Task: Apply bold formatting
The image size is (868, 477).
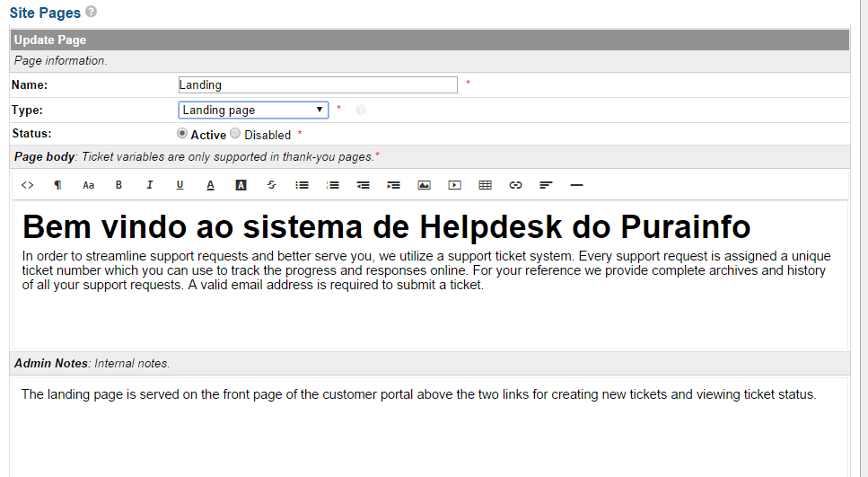Action: (118, 185)
